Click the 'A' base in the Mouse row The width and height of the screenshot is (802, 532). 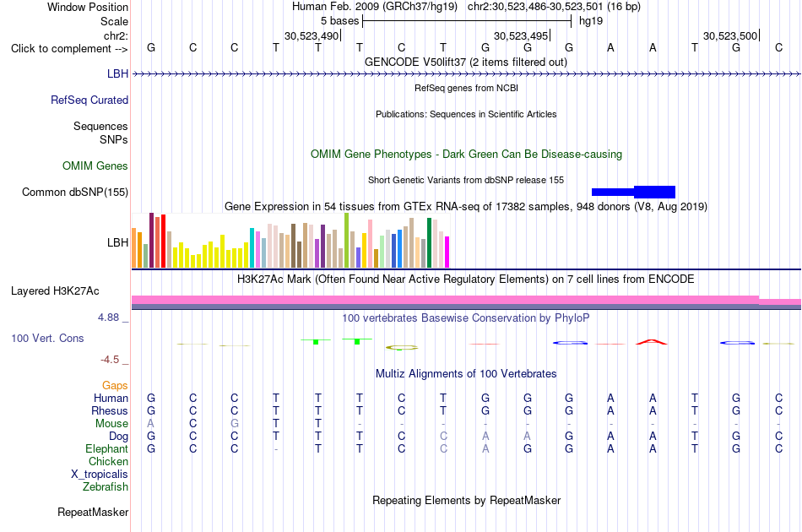click(x=150, y=424)
